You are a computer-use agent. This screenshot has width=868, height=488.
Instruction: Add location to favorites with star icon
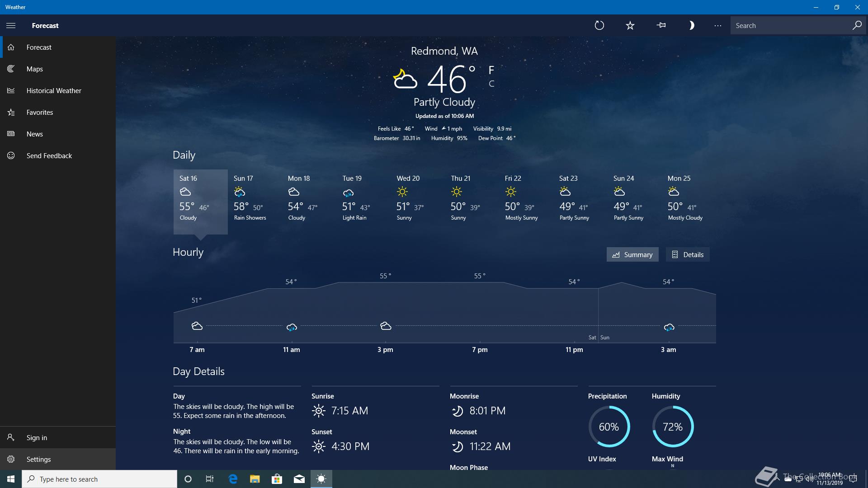point(630,25)
